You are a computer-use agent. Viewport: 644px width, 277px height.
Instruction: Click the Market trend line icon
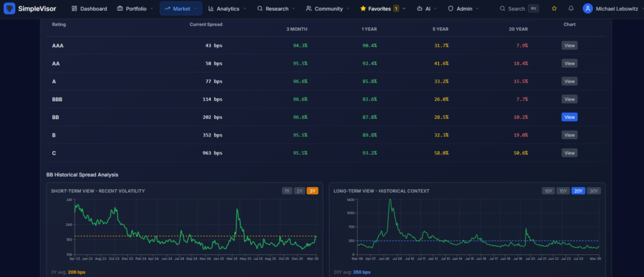[x=167, y=9]
